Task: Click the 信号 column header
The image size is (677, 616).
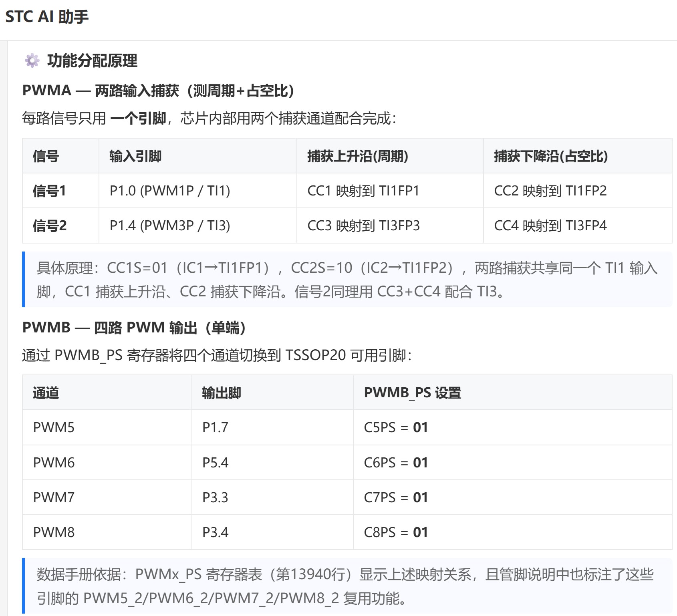Action: click(60, 156)
